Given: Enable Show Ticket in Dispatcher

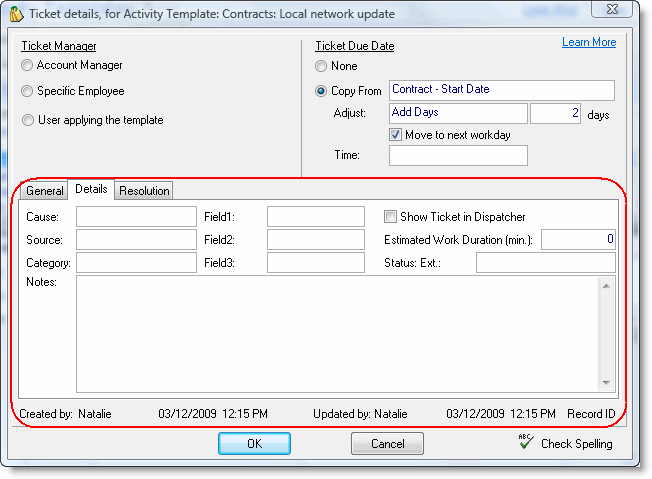Looking at the screenshot, I should 391,216.
